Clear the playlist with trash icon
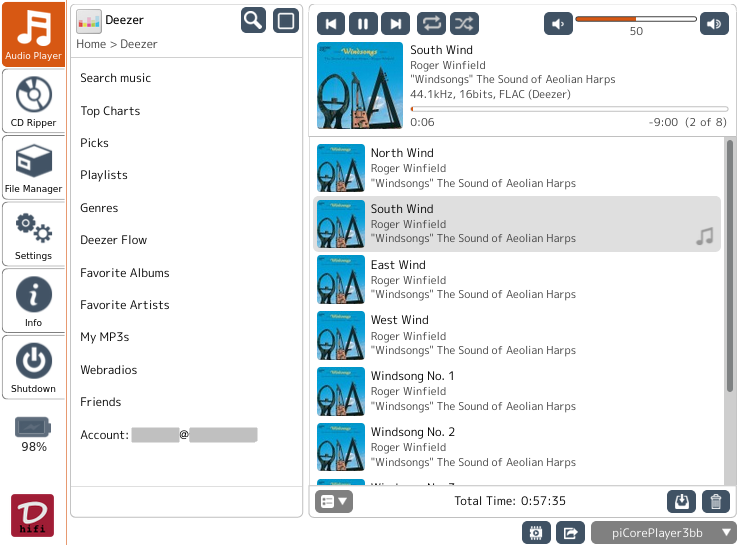The image size is (737, 545). point(716,501)
